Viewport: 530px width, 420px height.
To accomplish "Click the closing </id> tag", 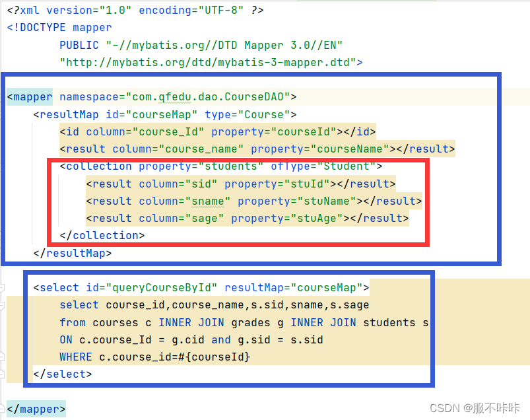I will 360,131.
